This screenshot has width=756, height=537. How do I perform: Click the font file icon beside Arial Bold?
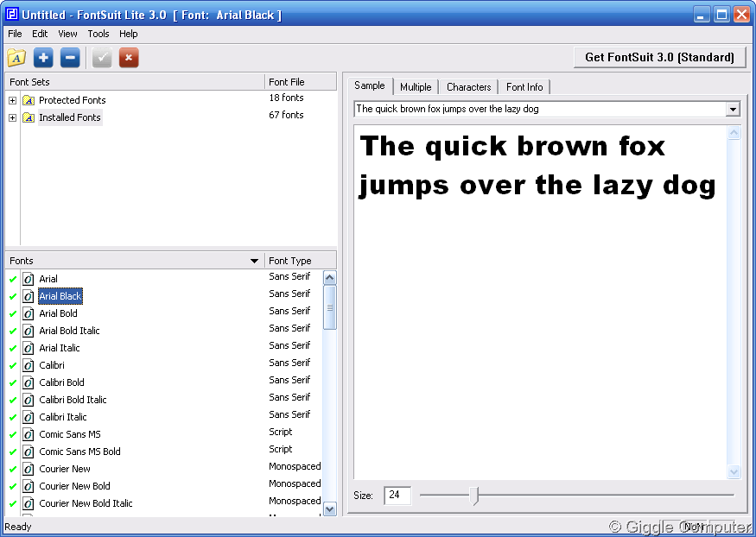tap(29, 313)
